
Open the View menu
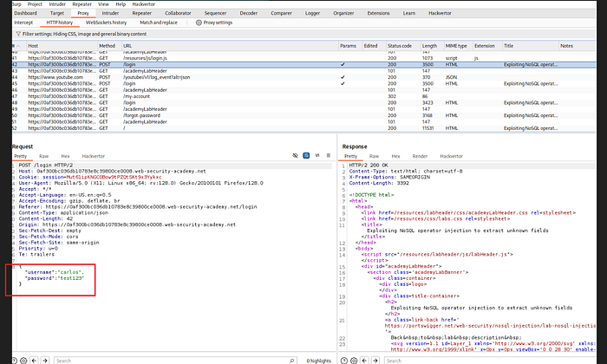coord(103,4)
